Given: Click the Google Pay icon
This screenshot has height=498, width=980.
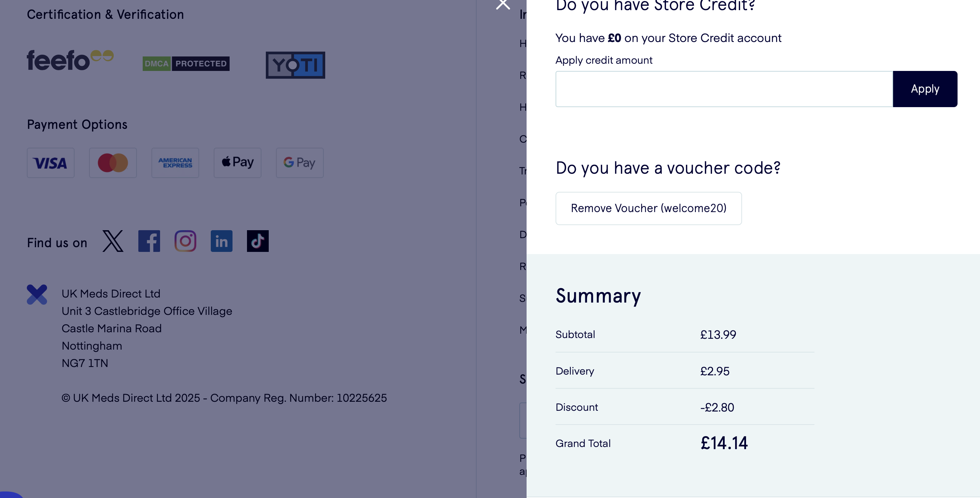Looking at the screenshot, I should tap(300, 163).
